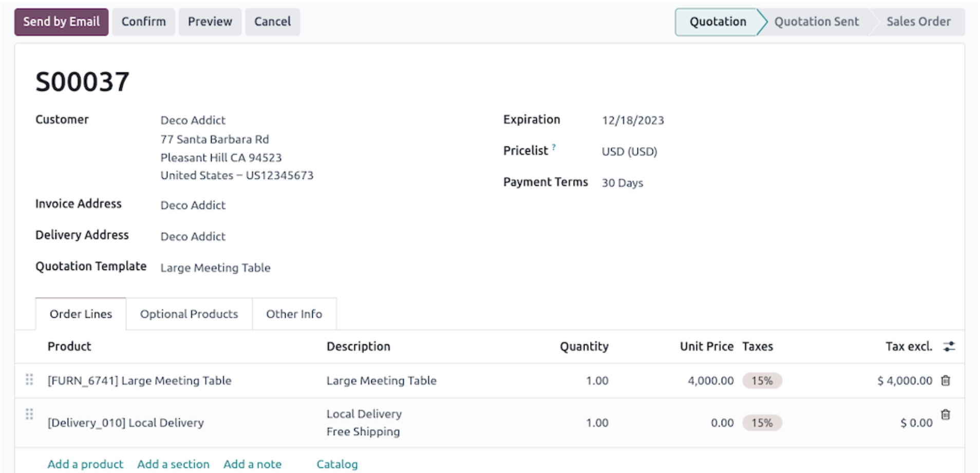Click the Pricelist help question mark

[554, 147]
